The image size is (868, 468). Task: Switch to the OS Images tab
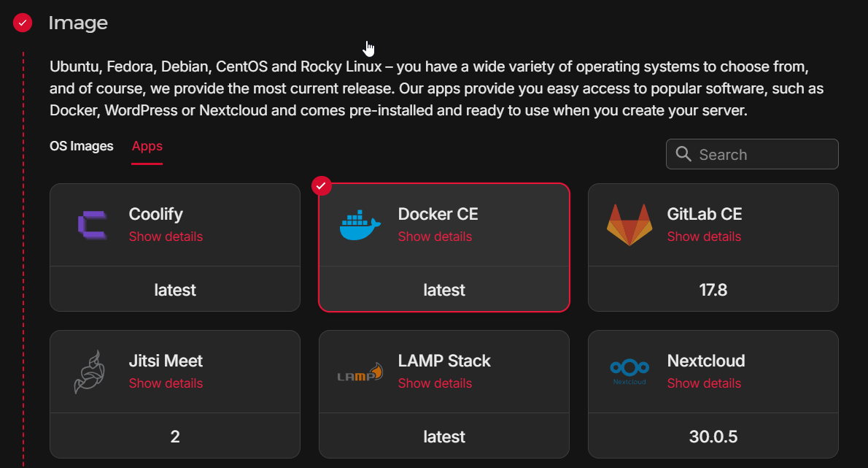pyautogui.click(x=82, y=146)
